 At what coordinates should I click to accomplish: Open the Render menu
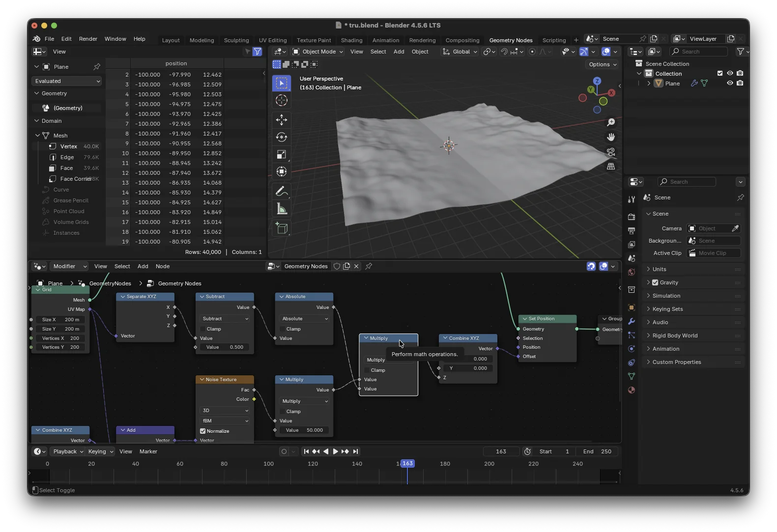click(x=88, y=39)
